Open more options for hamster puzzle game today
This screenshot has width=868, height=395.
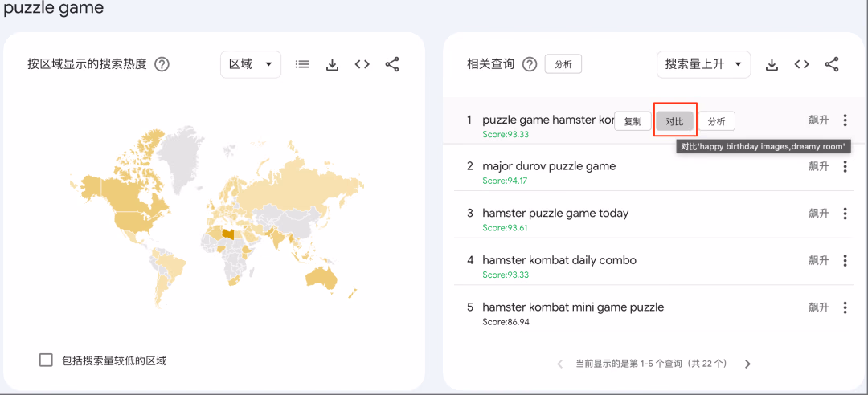(x=845, y=214)
